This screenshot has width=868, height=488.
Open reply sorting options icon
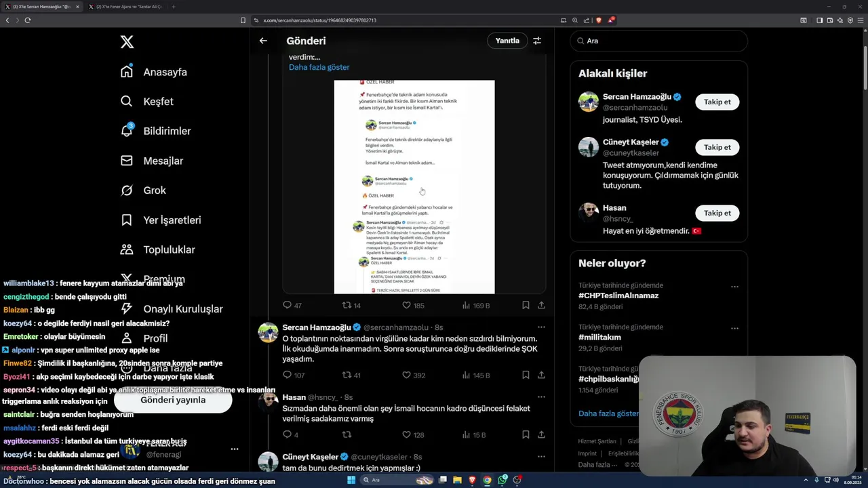pos(537,41)
